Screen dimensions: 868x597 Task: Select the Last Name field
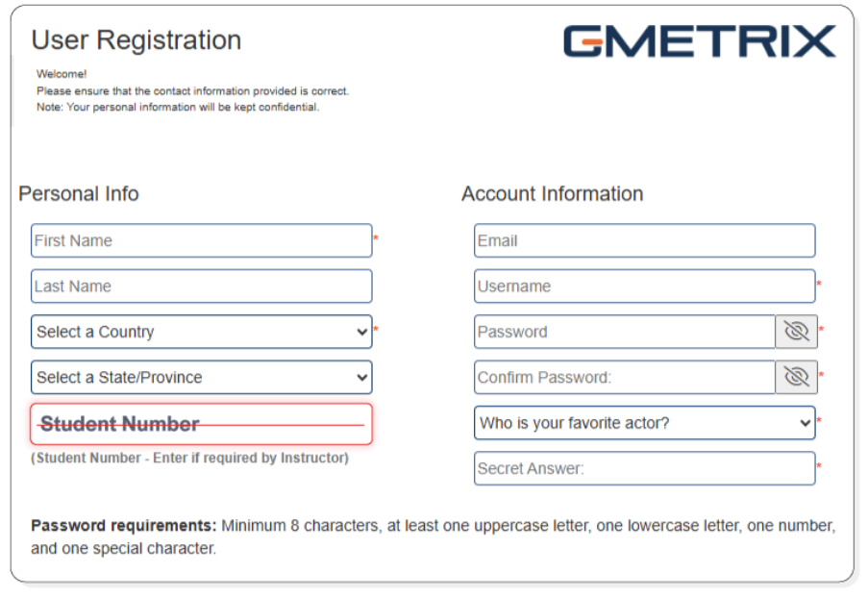click(200, 286)
